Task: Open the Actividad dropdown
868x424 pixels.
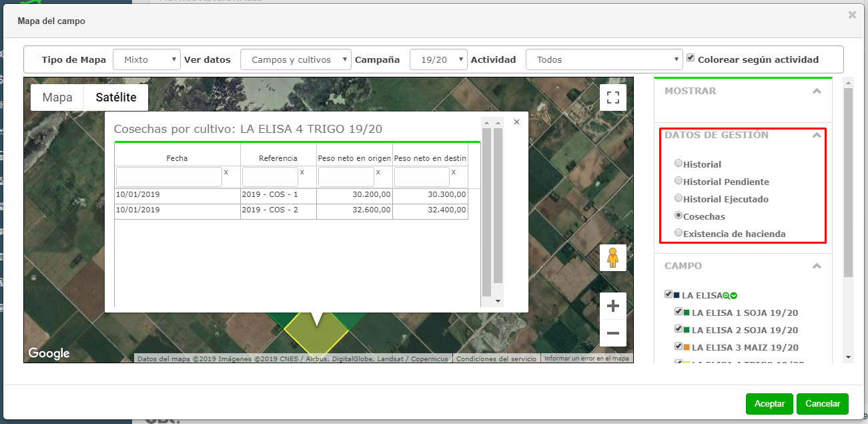Action: pyautogui.click(x=604, y=59)
